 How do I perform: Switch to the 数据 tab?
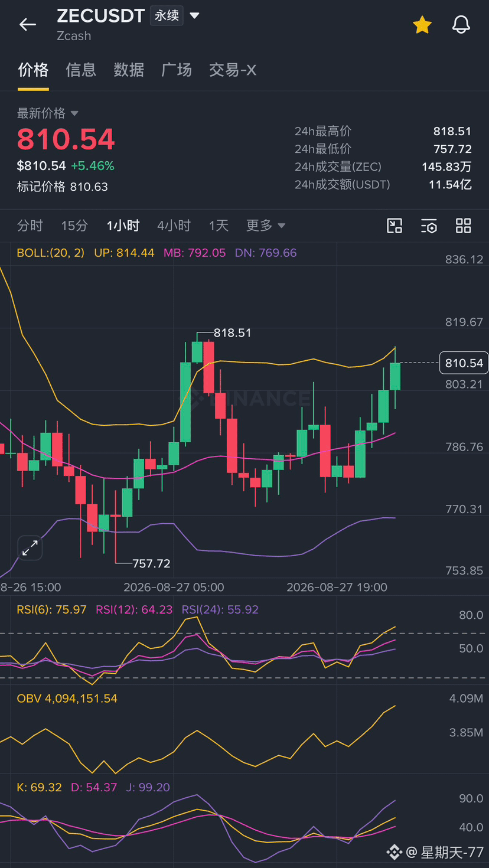[x=129, y=70]
